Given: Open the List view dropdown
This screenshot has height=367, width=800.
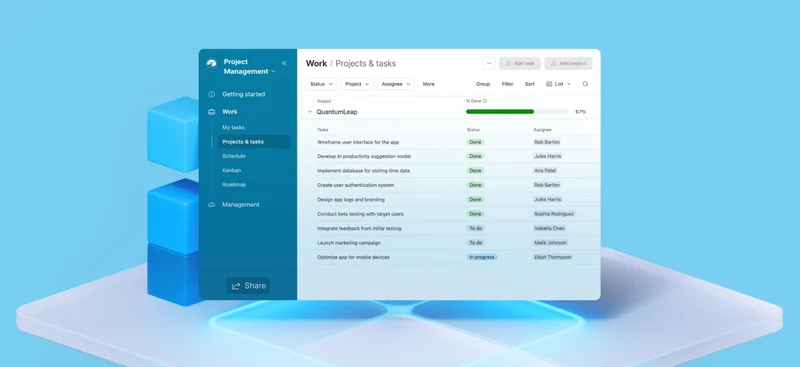Looking at the screenshot, I should pos(559,84).
